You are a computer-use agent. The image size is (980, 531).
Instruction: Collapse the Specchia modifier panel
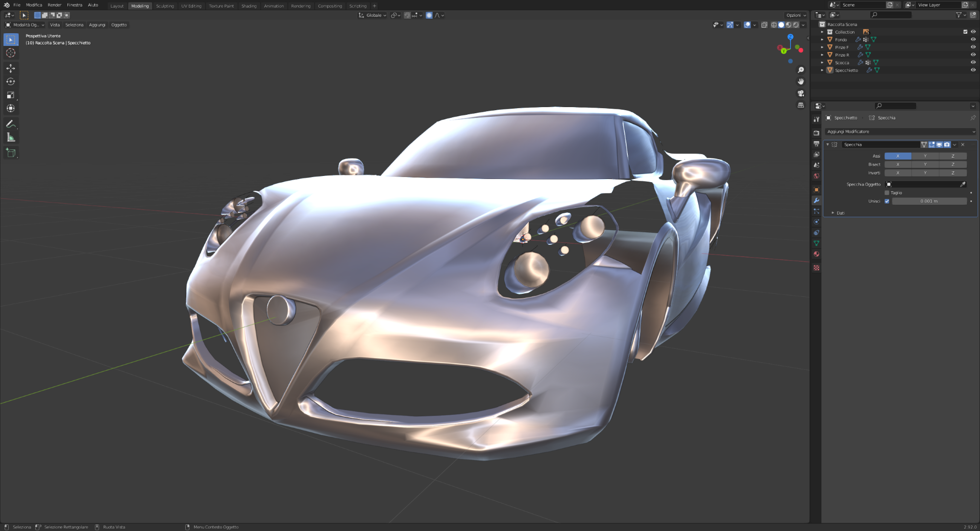[827, 144]
